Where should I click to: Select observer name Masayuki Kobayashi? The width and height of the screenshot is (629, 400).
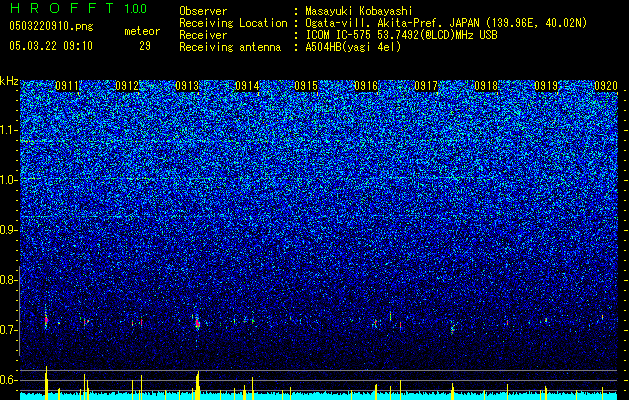pos(359,11)
